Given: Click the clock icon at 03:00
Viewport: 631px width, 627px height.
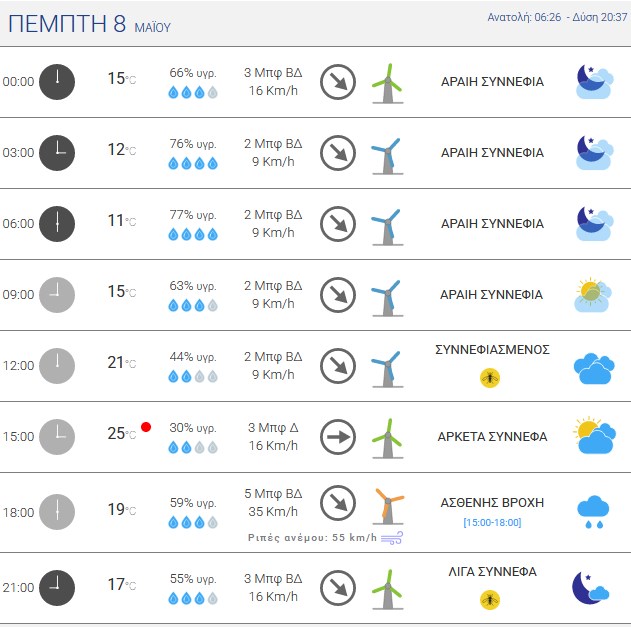Looking at the screenshot, I should pos(57,153).
